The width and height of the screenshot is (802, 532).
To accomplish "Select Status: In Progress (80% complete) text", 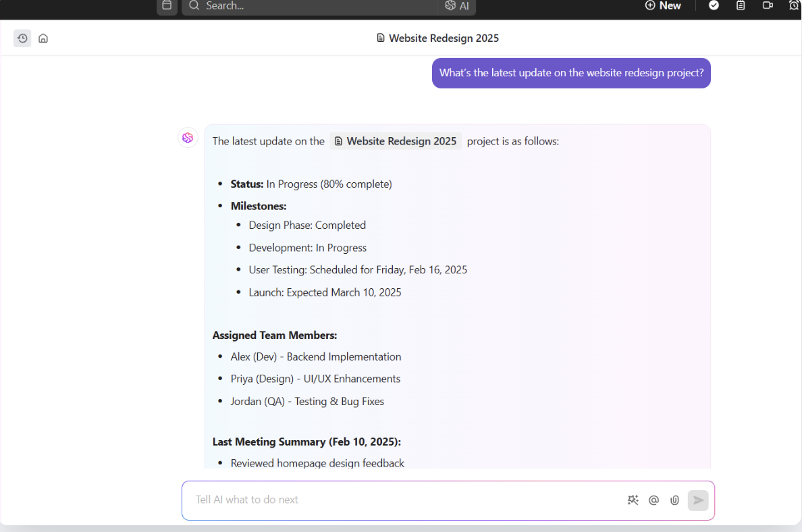I will point(311,184).
